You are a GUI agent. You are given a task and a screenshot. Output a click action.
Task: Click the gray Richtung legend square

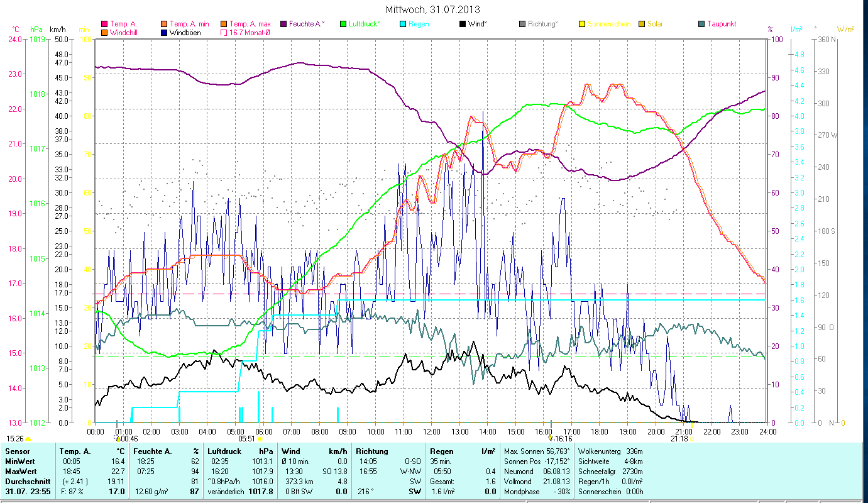(x=522, y=24)
